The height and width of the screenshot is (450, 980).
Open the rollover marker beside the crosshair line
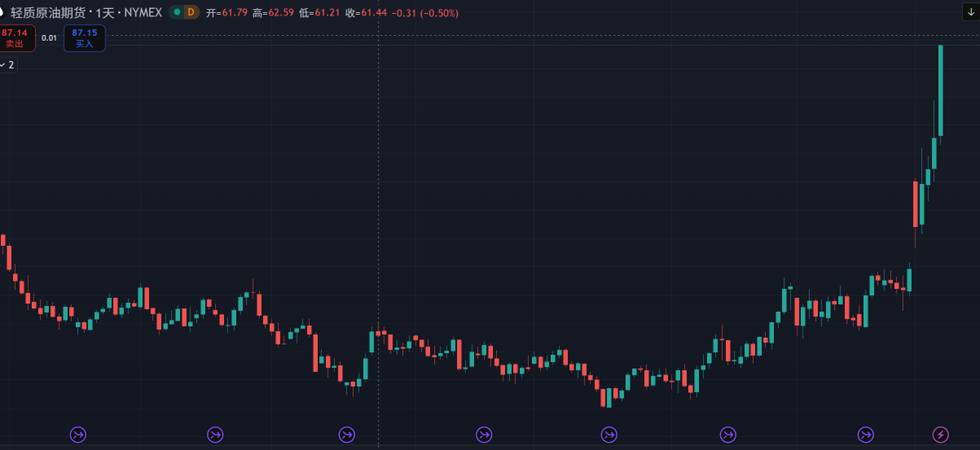point(347,434)
